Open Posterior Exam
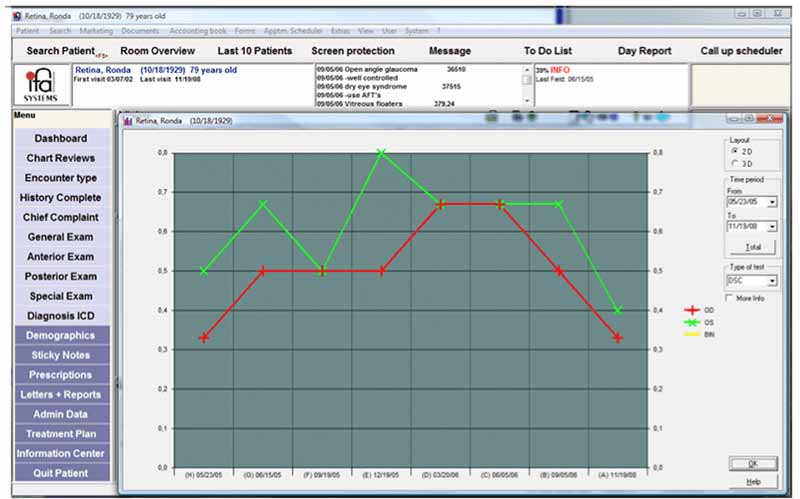 coord(61,277)
